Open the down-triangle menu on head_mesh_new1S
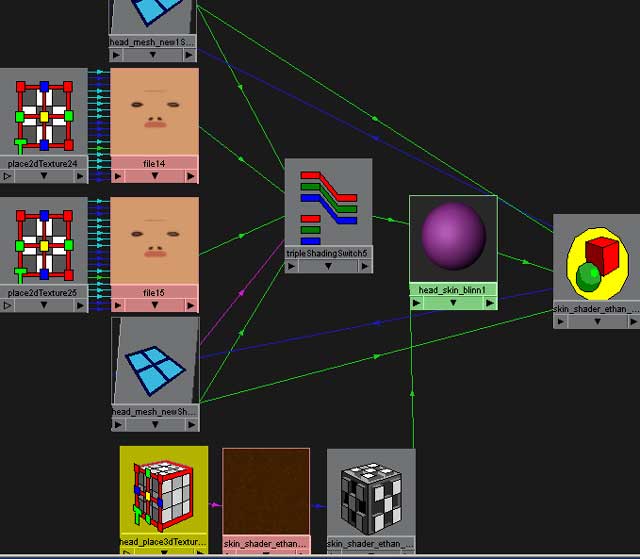The width and height of the screenshot is (640, 559). pos(153,55)
